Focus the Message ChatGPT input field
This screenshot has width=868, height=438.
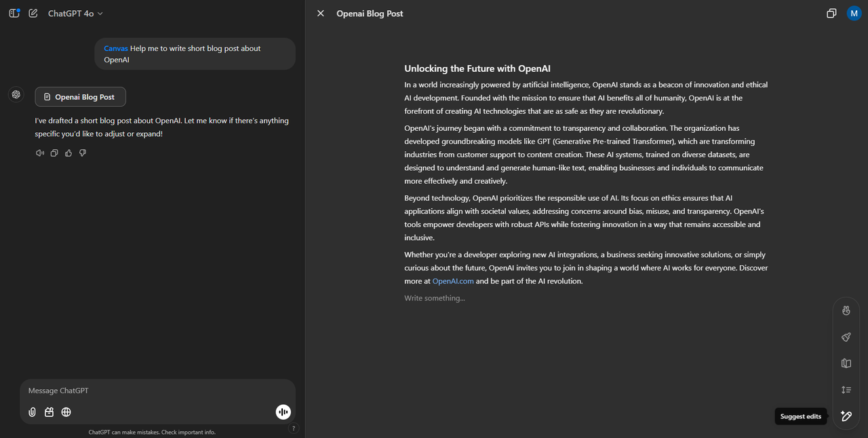pos(157,391)
